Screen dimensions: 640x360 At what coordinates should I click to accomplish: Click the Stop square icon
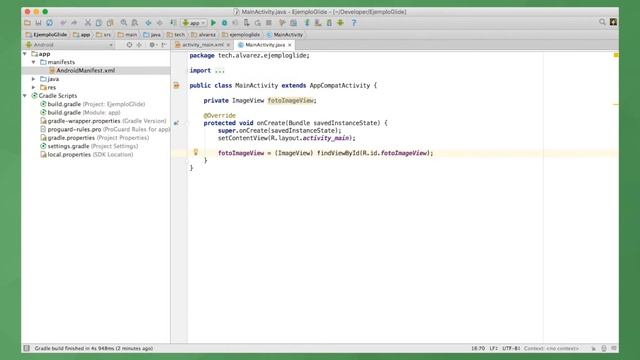269,23
